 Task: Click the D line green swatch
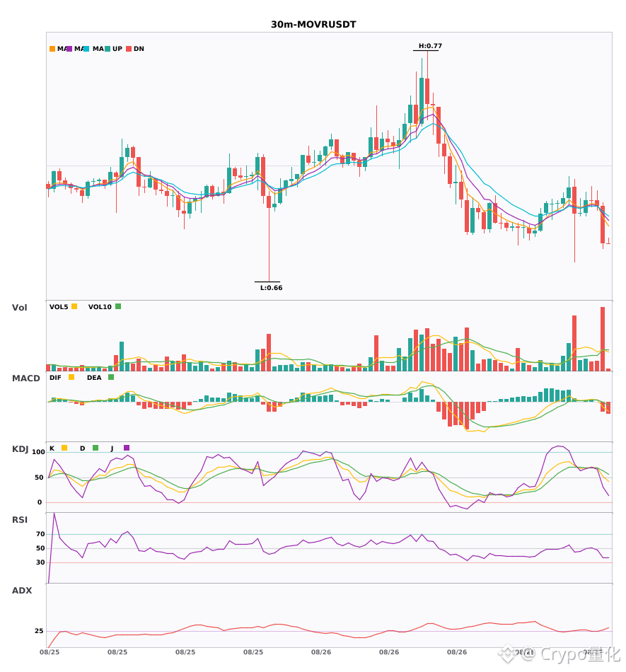(x=95, y=448)
